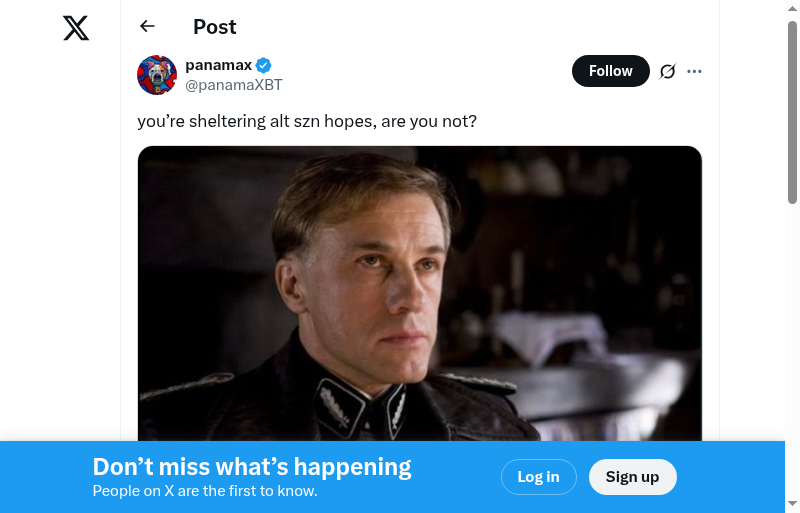Click the post text about alt szn hopes

click(307, 121)
